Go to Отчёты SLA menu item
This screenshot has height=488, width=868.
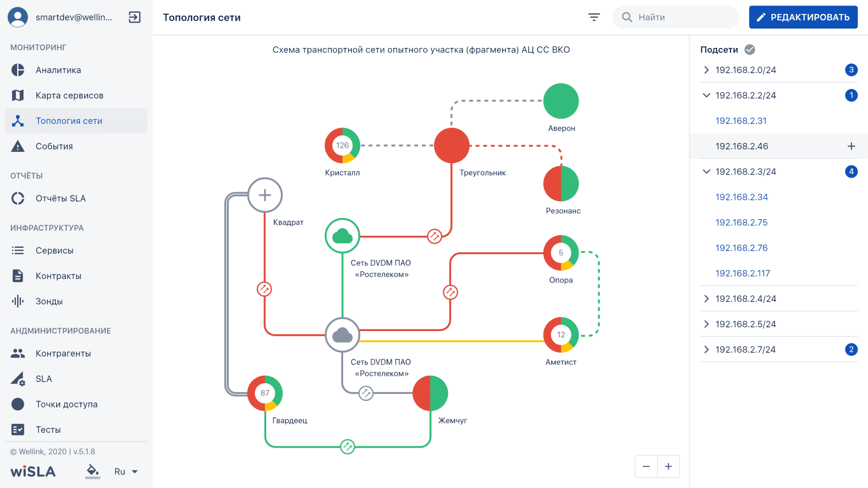click(61, 199)
